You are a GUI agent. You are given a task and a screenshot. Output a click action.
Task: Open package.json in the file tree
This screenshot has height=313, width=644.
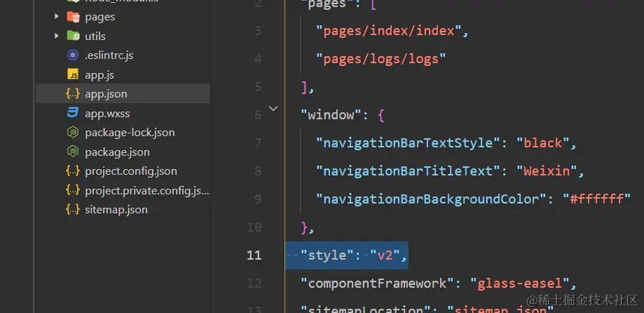point(117,152)
